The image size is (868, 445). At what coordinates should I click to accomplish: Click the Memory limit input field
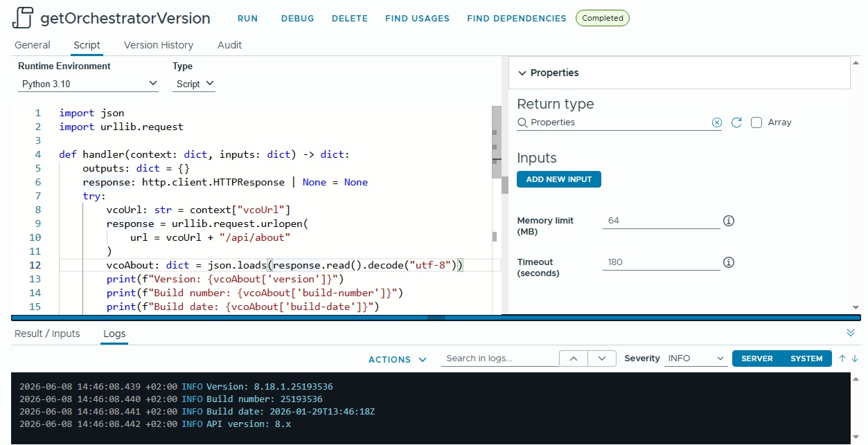pyautogui.click(x=661, y=221)
